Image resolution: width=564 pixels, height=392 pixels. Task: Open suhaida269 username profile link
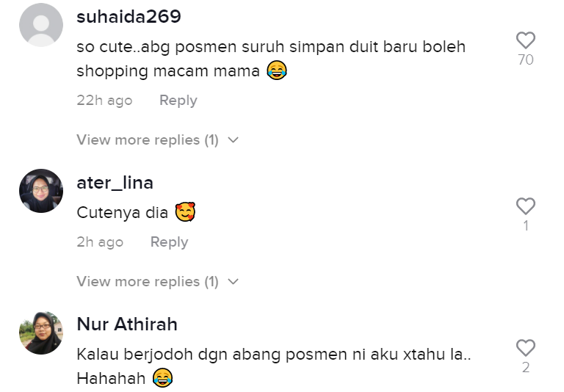coord(129,17)
